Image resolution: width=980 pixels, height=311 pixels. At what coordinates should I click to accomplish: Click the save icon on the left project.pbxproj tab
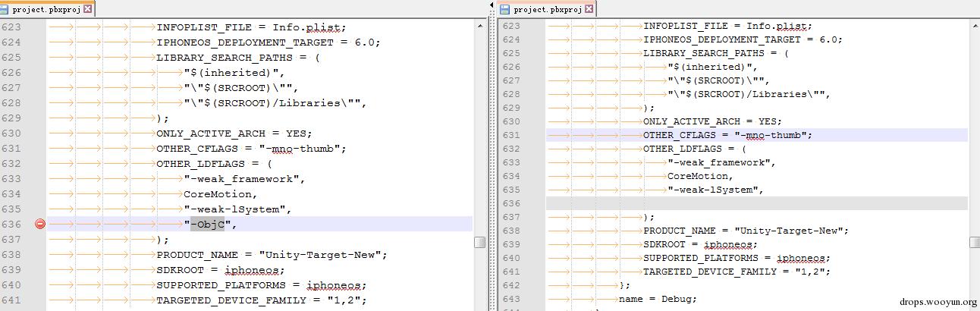[x=6, y=9]
